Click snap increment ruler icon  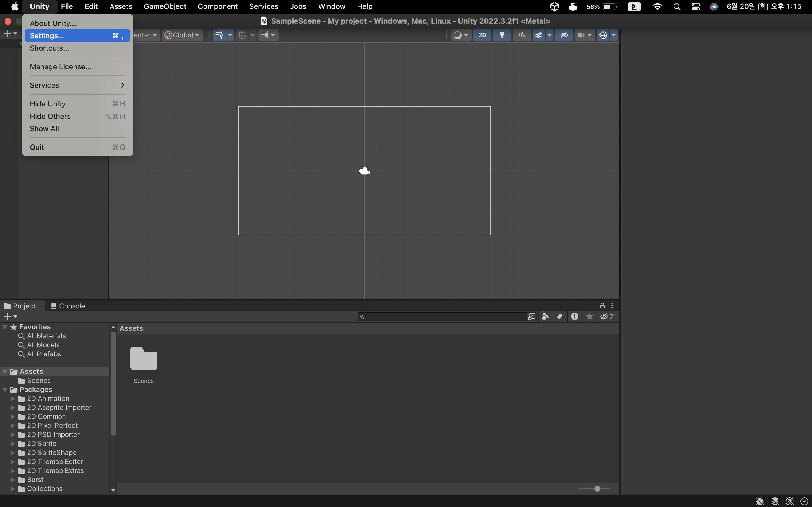tap(264, 35)
